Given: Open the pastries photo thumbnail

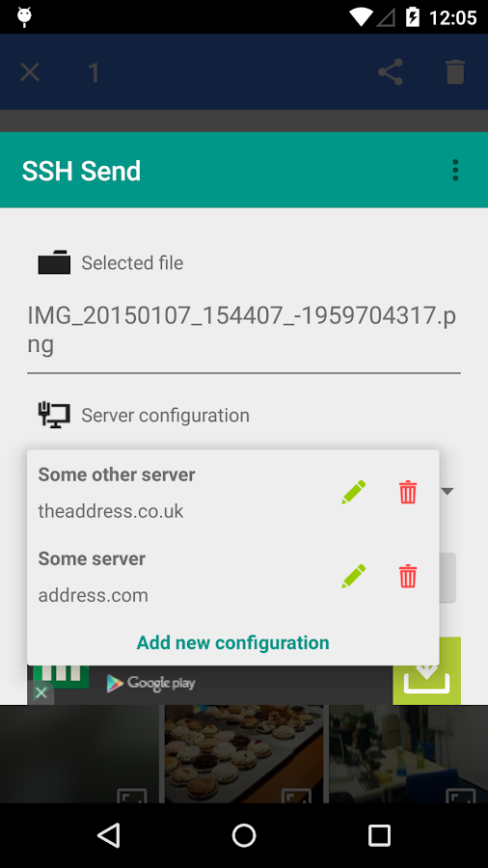Looking at the screenshot, I should 244,754.
